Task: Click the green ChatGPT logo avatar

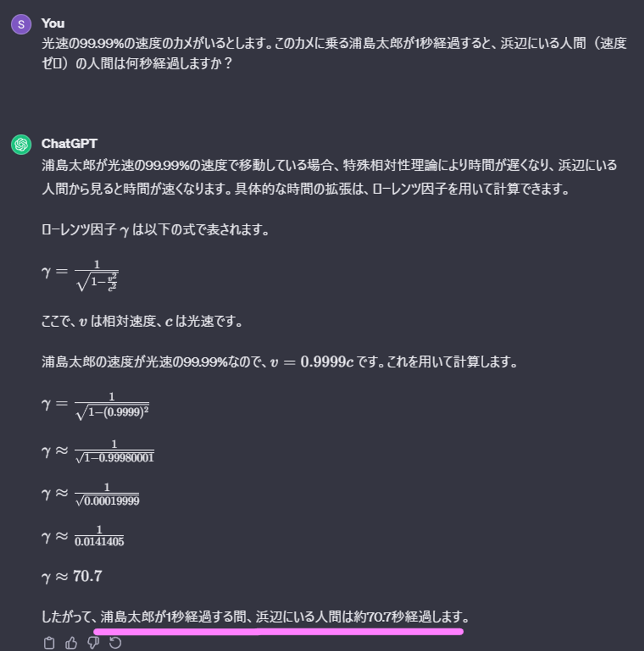Action: point(21,145)
